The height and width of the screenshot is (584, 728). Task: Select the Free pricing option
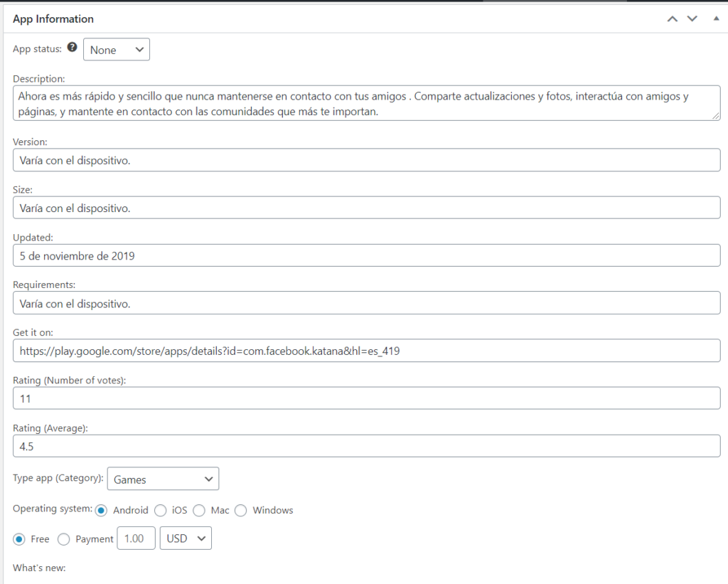pos(19,539)
